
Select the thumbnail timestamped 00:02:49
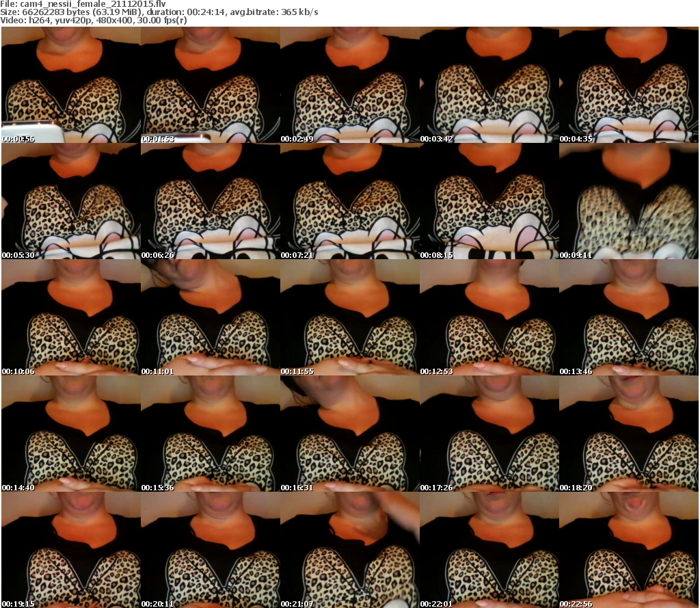[350, 85]
